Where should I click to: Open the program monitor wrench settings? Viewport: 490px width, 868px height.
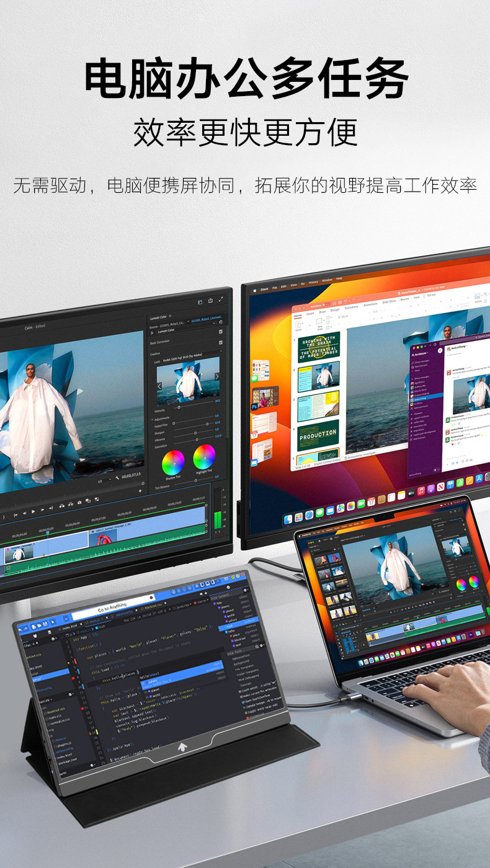(117, 477)
